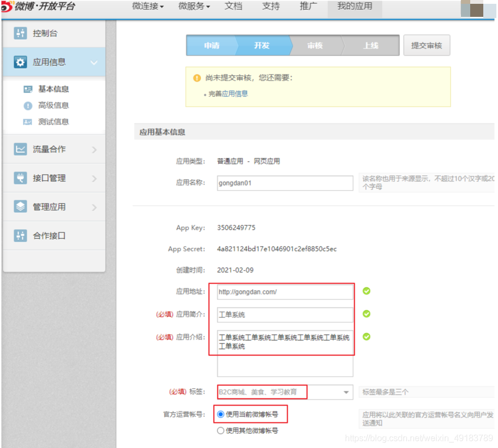The height and width of the screenshot is (448, 498).
Task: Click the 应用名称 input field
Action: [285, 183]
